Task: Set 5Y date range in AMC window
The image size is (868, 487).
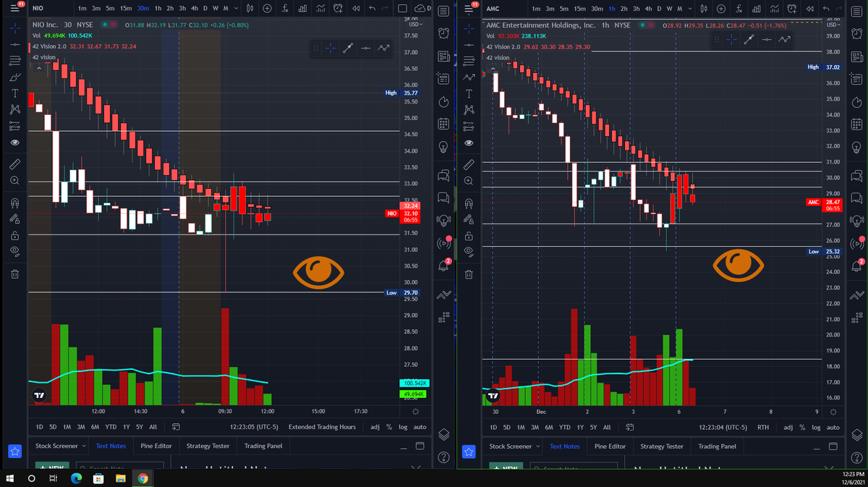Action: [593, 427]
